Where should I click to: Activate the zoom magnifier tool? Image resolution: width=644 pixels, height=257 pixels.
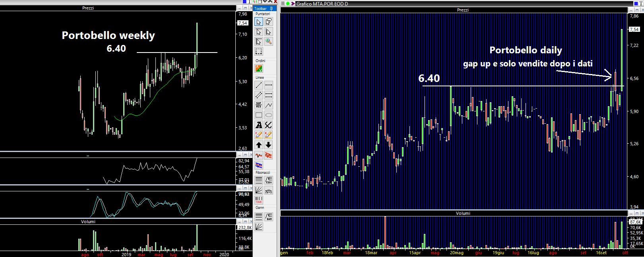click(x=269, y=42)
